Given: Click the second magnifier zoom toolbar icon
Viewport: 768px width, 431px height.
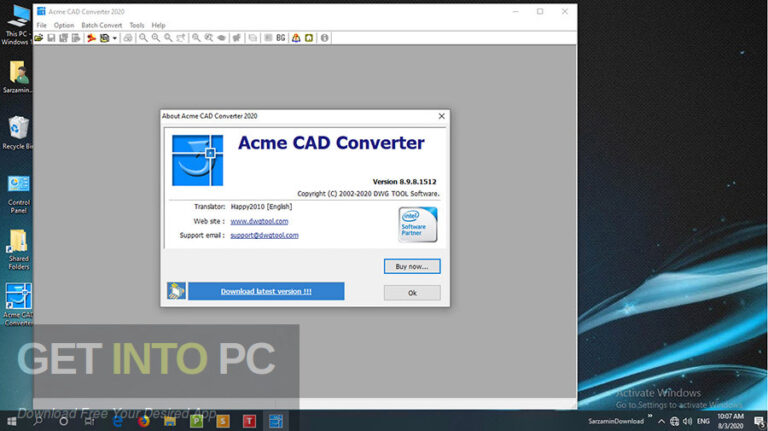Looking at the screenshot, I should point(156,38).
